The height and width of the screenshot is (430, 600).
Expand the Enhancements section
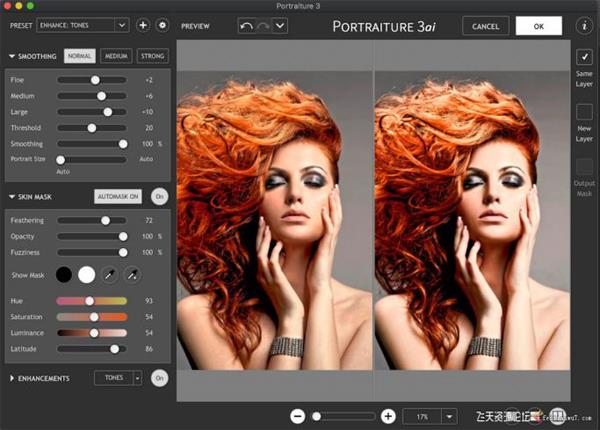(x=11, y=378)
